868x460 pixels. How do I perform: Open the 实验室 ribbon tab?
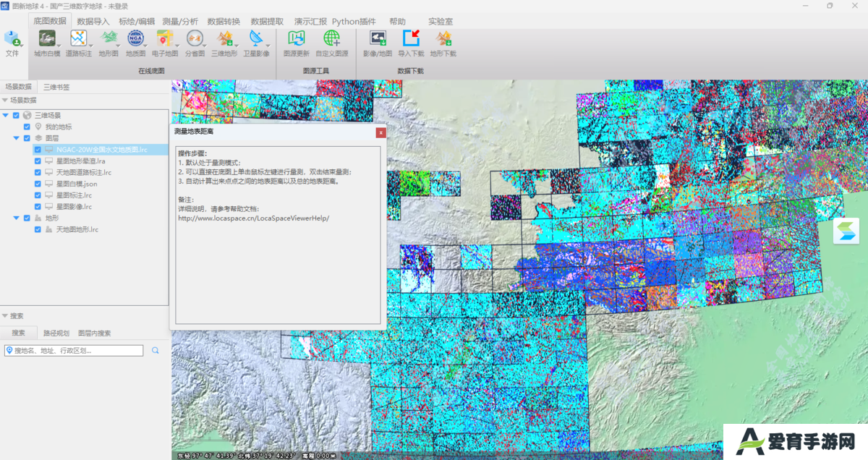[441, 22]
